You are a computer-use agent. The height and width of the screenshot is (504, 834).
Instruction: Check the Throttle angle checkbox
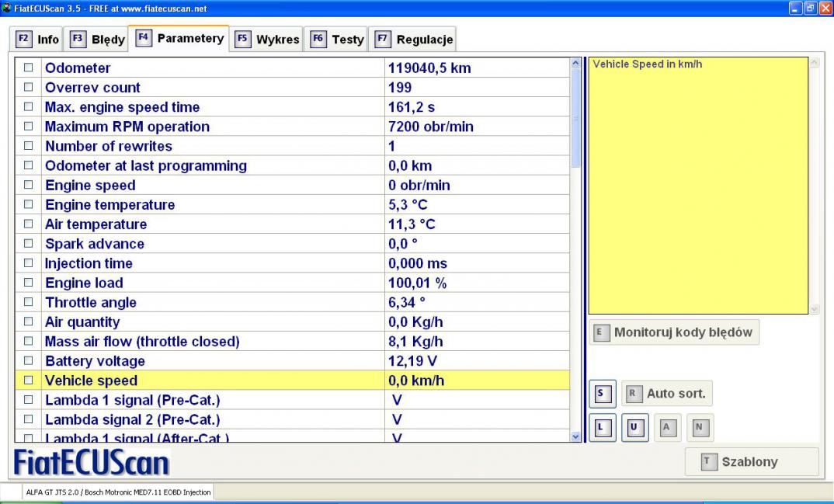tap(28, 302)
